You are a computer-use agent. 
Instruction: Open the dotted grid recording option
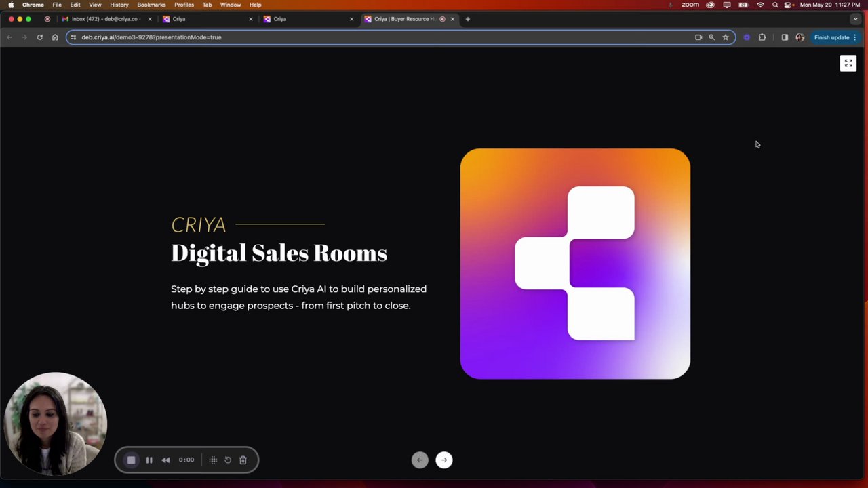pos(213,460)
